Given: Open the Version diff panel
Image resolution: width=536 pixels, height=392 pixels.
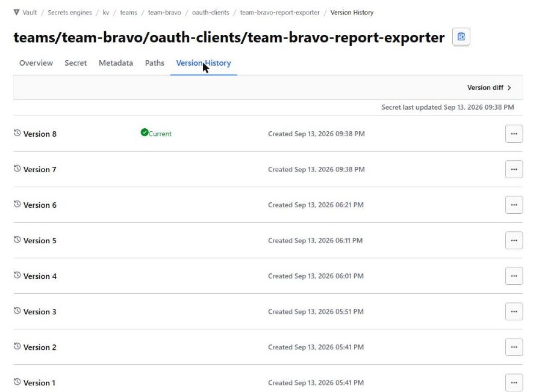Looking at the screenshot, I should coord(489,87).
